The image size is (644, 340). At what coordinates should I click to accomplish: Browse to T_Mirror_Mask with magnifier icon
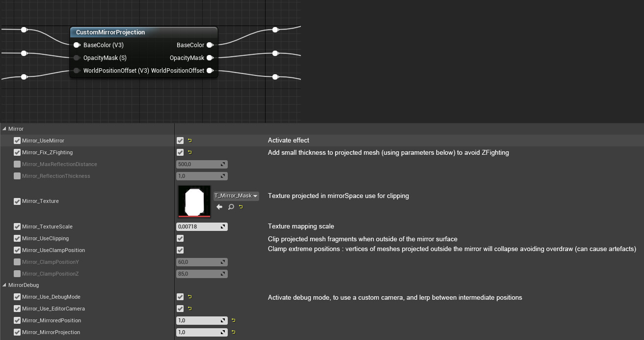click(x=231, y=207)
